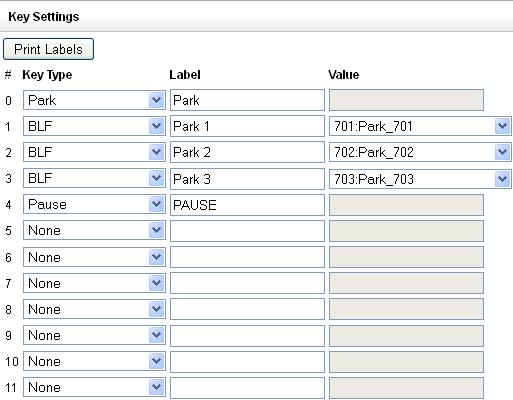This screenshot has height=400, width=513.
Task: Click the disabled Value field for key 8
Action: pyautogui.click(x=406, y=309)
